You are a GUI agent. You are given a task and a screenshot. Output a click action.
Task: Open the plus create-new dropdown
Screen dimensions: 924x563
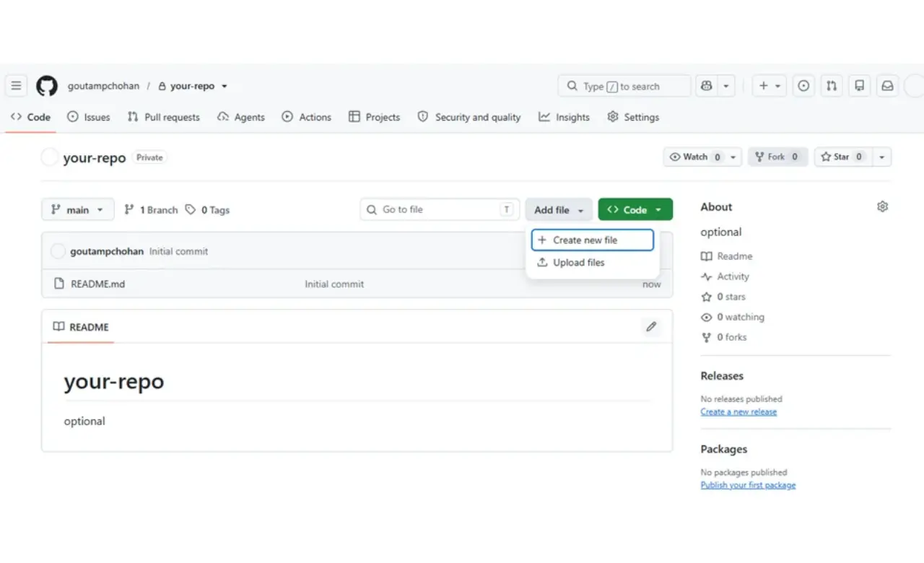click(770, 86)
